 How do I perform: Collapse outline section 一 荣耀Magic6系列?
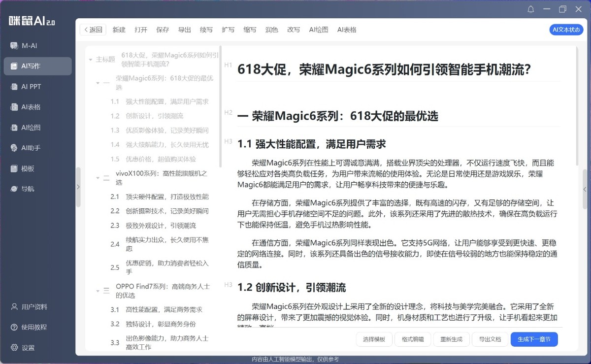(98, 83)
